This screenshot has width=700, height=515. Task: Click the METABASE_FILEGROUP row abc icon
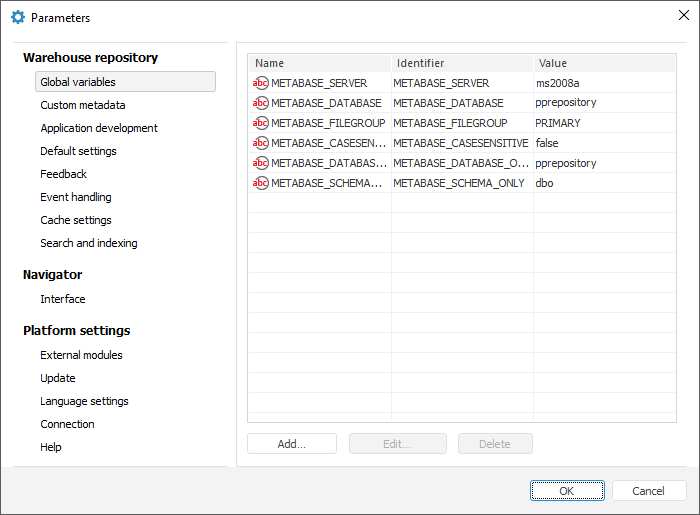tap(261, 123)
